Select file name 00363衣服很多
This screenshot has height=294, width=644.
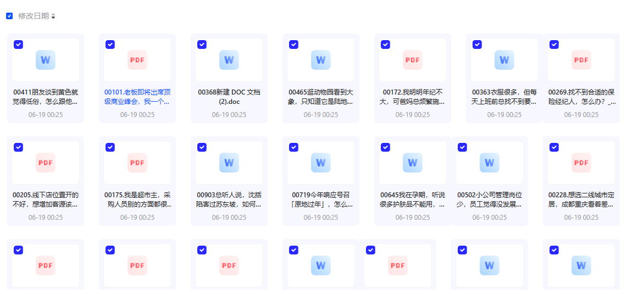(504, 97)
